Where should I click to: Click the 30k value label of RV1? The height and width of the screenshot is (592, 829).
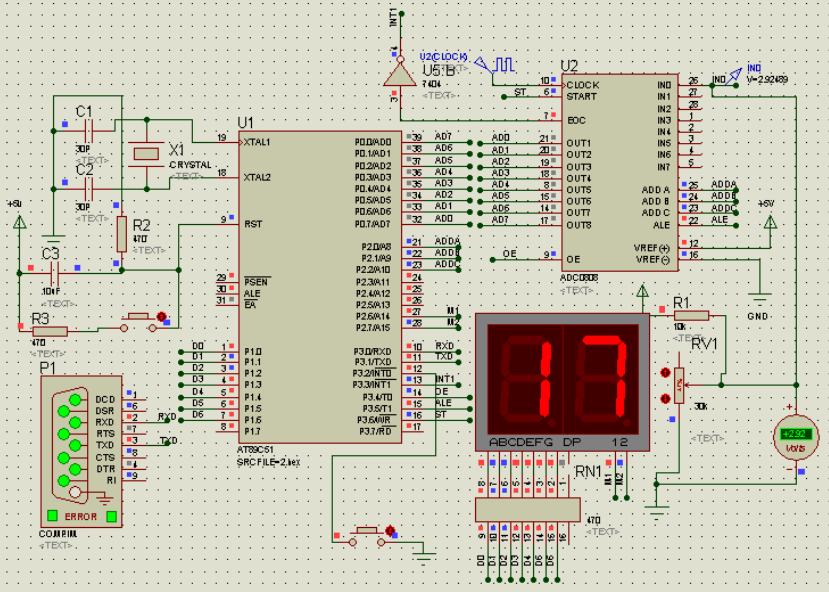click(x=701, y=406)
